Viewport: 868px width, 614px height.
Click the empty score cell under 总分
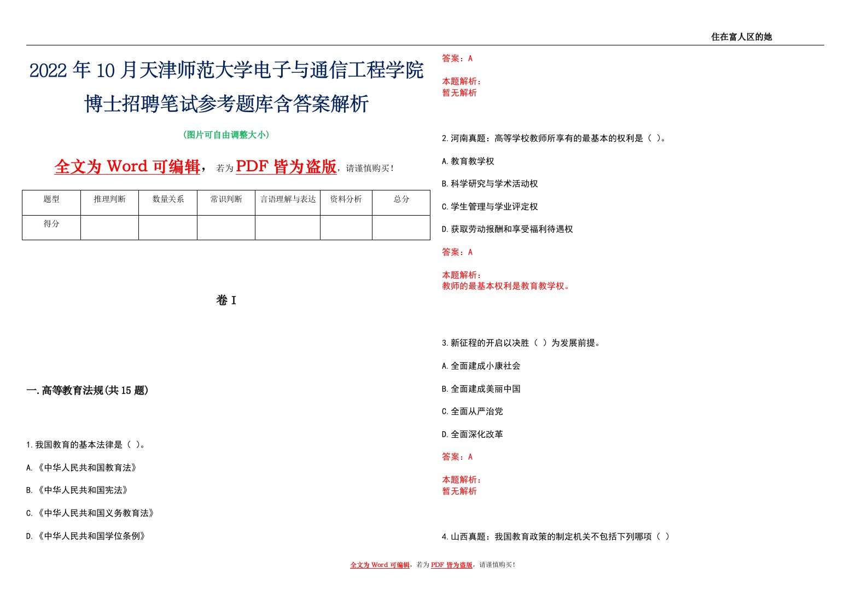pyautogui.click(x=401, y=227)
